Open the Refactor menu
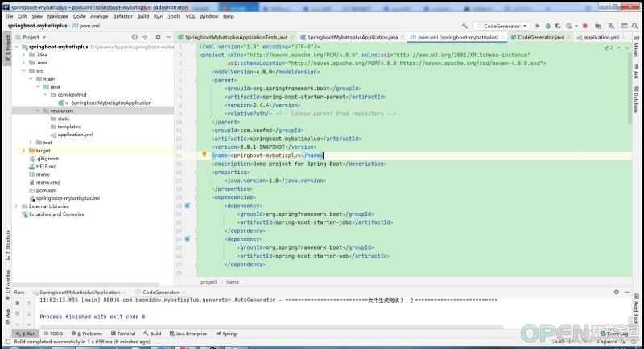 [x=123, y=16]
